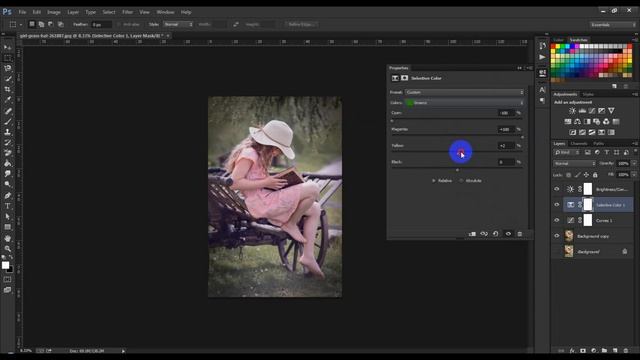Click the New selection mode icon

tap(31, 24)
